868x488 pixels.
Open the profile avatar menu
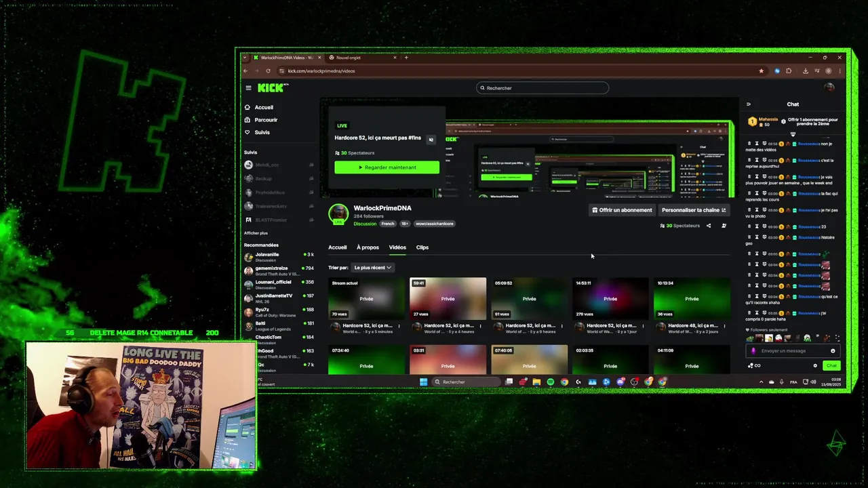(829, 87)
